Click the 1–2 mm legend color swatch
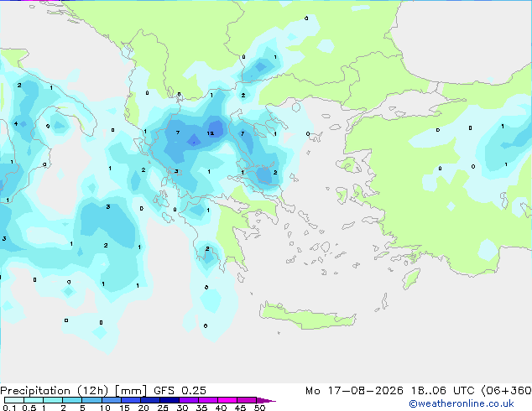The image size is (532, 411). [53, 400]
